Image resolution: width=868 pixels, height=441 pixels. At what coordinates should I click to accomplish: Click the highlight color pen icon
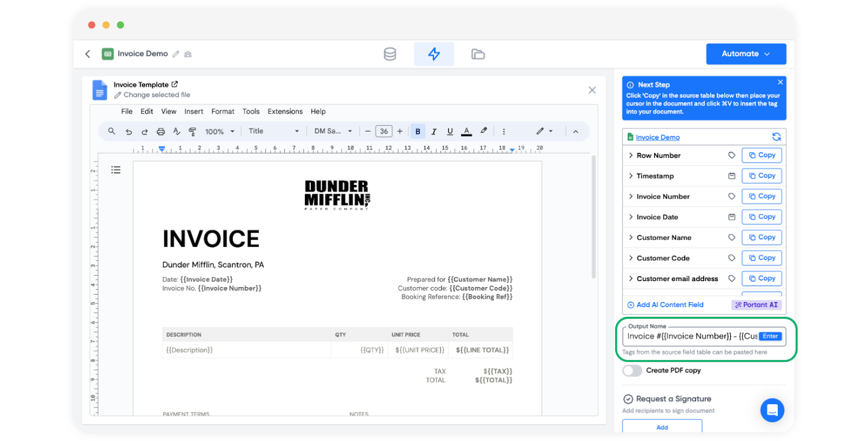click(483, 131)
